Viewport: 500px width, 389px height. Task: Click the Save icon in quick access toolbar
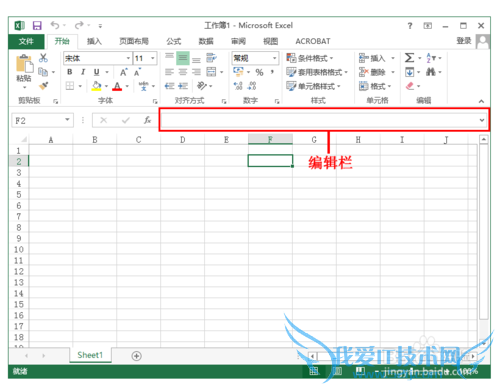[x=37, y=26]
